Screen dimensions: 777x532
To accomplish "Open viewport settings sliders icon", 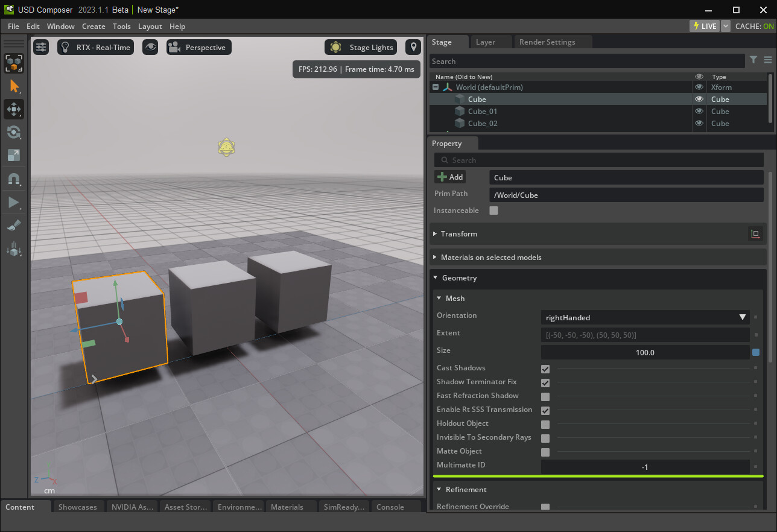I will (40, 47).
